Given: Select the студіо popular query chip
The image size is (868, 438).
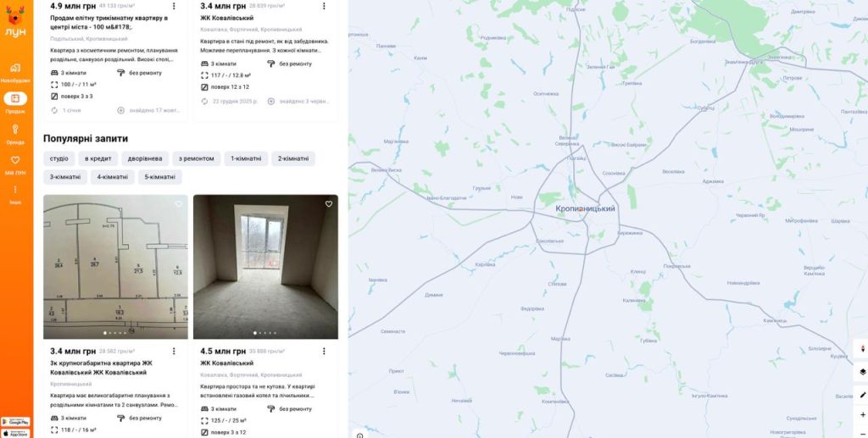Looking at the screenshot, I should 59,158.
